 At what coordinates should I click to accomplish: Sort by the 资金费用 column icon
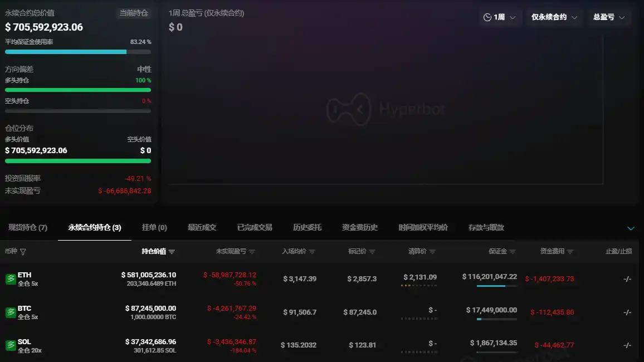click(570, 252)
